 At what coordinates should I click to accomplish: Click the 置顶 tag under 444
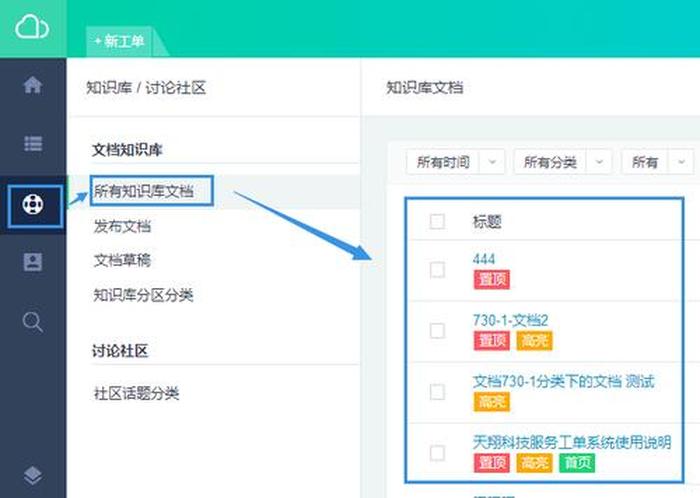(492, 280)
